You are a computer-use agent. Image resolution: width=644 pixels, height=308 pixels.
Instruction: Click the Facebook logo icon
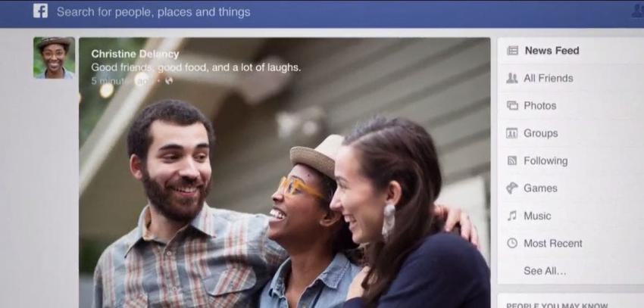coord(40,11)
